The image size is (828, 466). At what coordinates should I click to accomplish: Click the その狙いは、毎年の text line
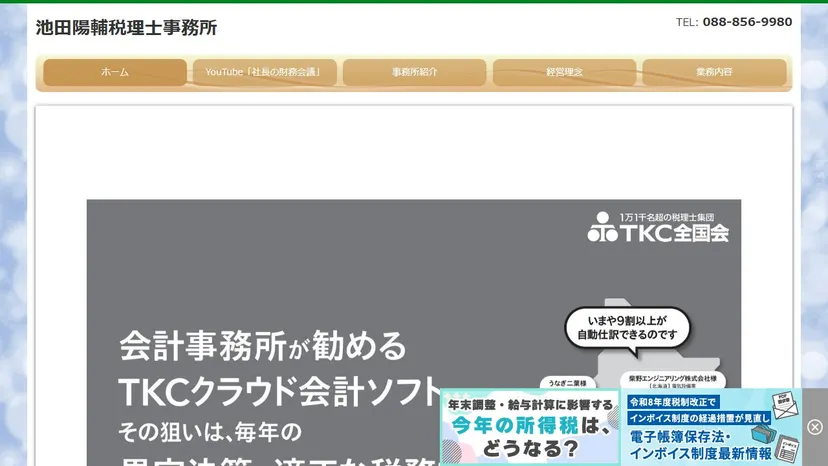(x=210, y=432)
